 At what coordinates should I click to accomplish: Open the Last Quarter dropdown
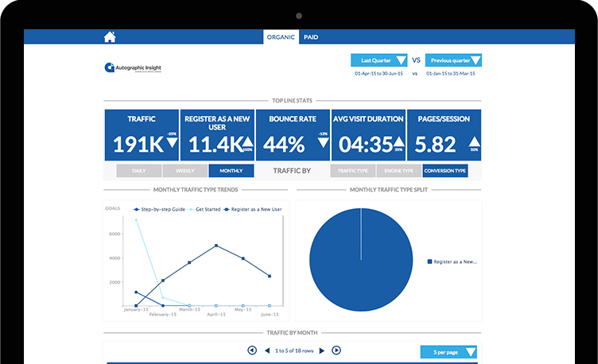pyautogui.click(x=378, y=60)
